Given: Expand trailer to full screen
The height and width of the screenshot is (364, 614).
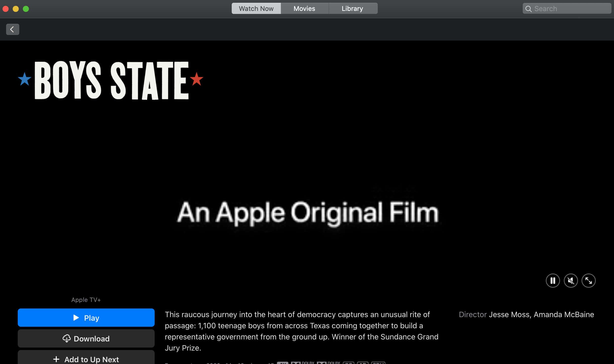Looking at the screenshot, I should pyautogui.click(x=588, y=281).
